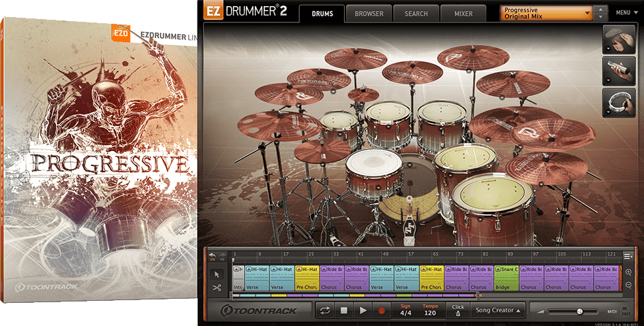
Task: Step to the previous preset with up arrow
Action: coord(601,10)
